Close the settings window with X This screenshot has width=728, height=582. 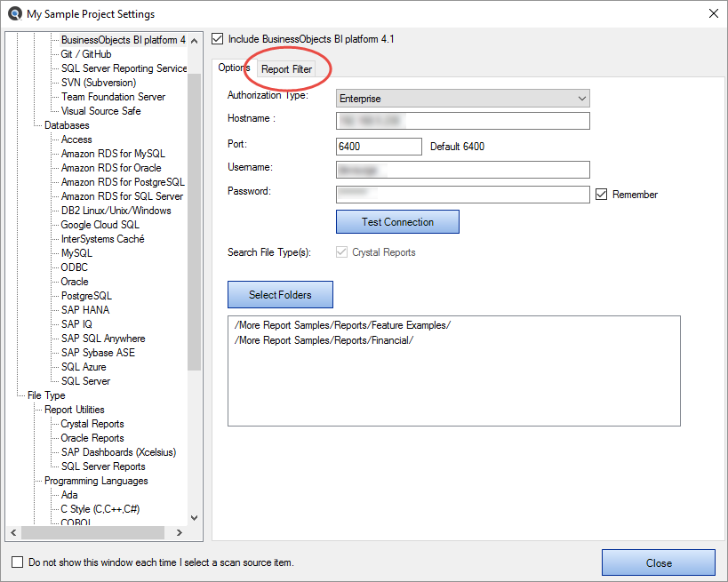714,13
